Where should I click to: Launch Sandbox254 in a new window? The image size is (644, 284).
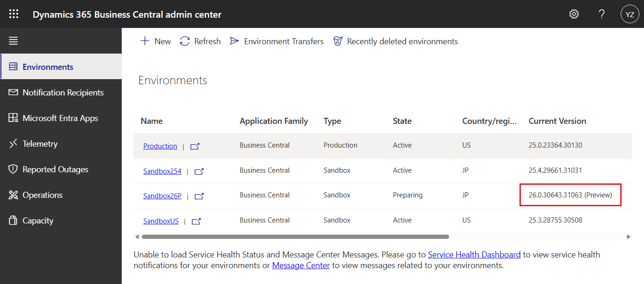[199, 171]
